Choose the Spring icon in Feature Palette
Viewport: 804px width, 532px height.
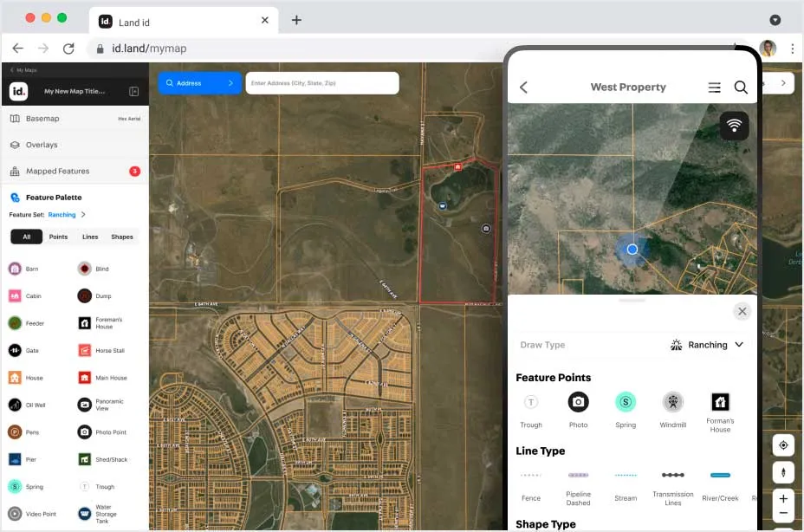click(15, 486)
